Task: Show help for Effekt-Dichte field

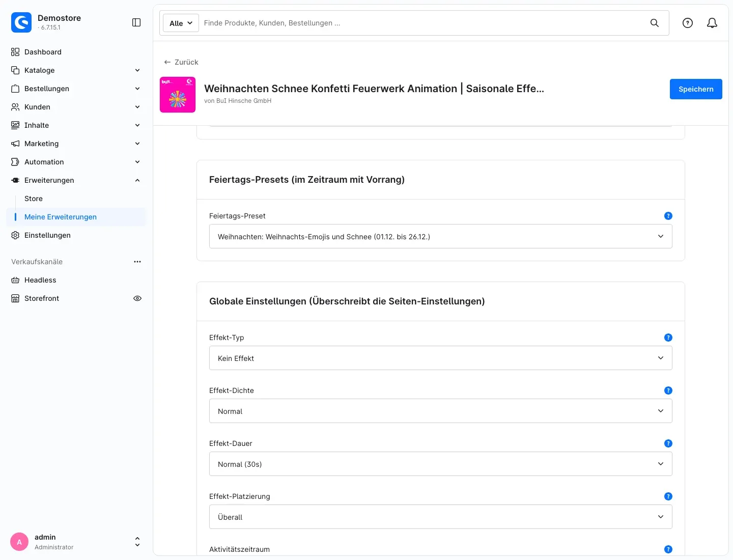Action: click(668, 390)
